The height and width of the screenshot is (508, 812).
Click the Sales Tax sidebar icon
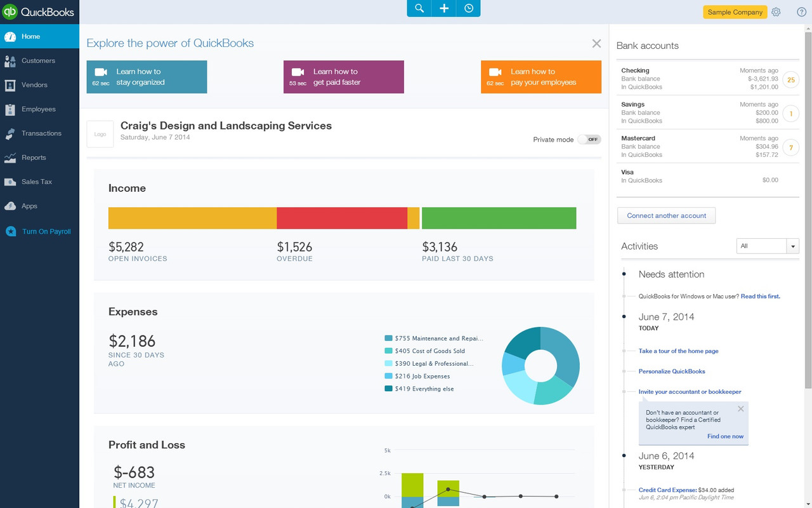tap(10, 182)
